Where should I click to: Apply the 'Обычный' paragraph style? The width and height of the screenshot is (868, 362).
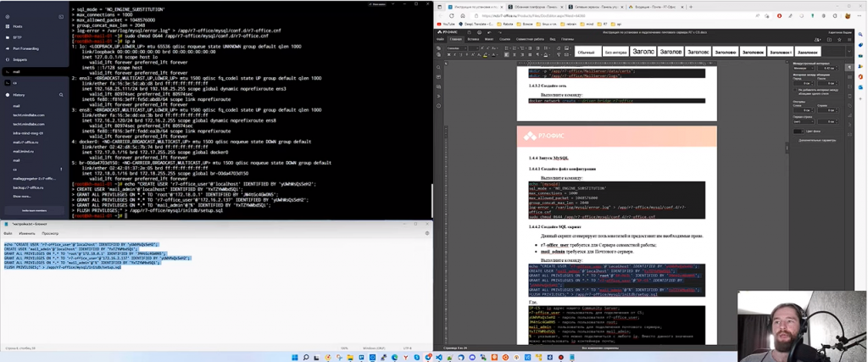(x=587, y=52)
